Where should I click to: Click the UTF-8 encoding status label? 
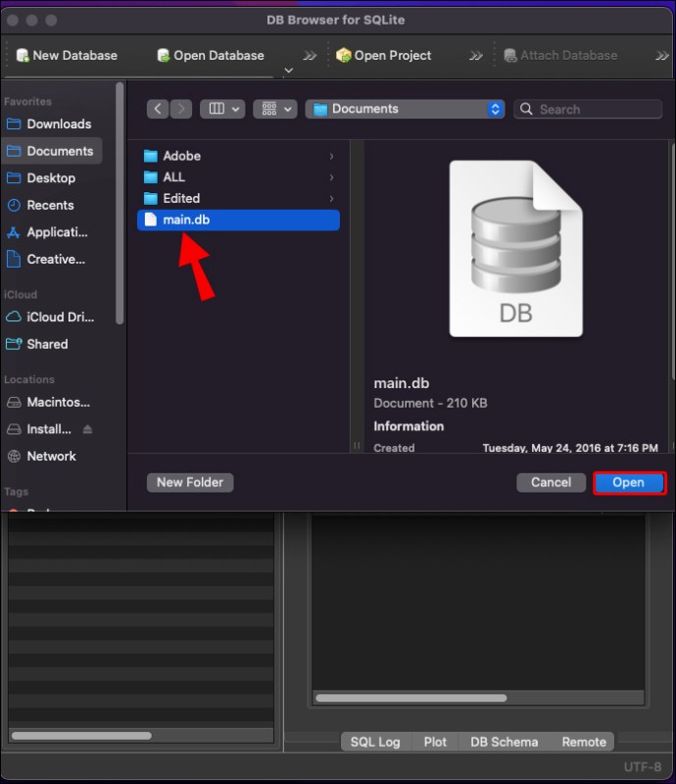(x=643, y=766)
